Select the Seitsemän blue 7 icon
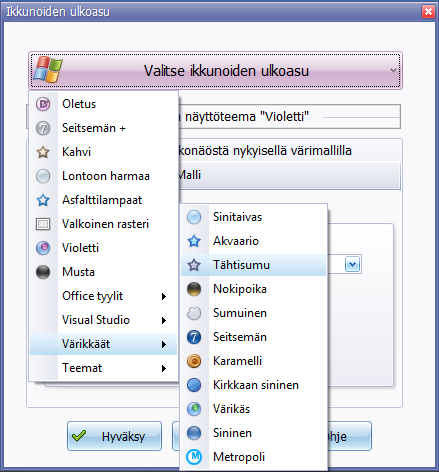The image size is (439, 472). tap(194, 337)
